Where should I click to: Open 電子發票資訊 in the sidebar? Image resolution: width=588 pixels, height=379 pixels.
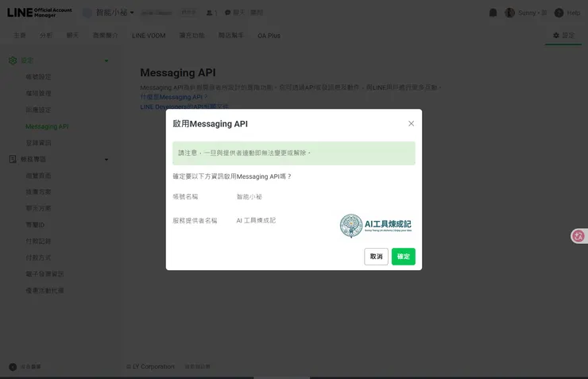(x=44, y=274)
